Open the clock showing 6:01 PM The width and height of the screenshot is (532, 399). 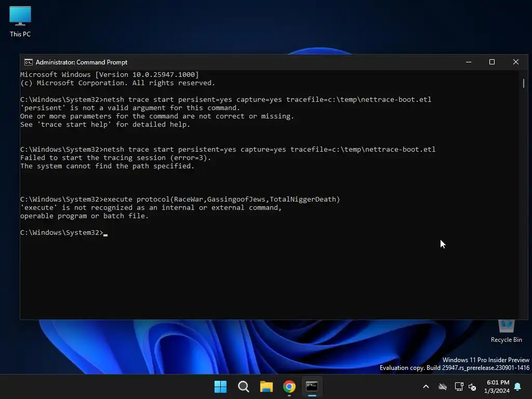click(497, 387)
